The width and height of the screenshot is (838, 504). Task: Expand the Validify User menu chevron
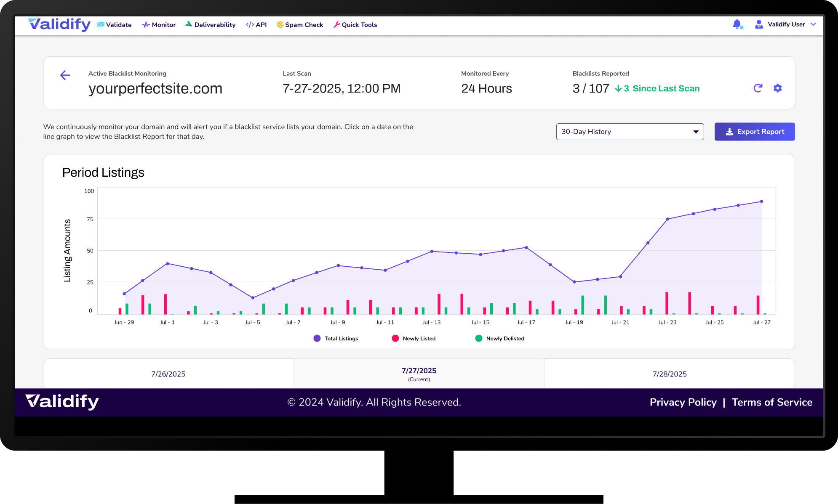(x=813, y=24)
